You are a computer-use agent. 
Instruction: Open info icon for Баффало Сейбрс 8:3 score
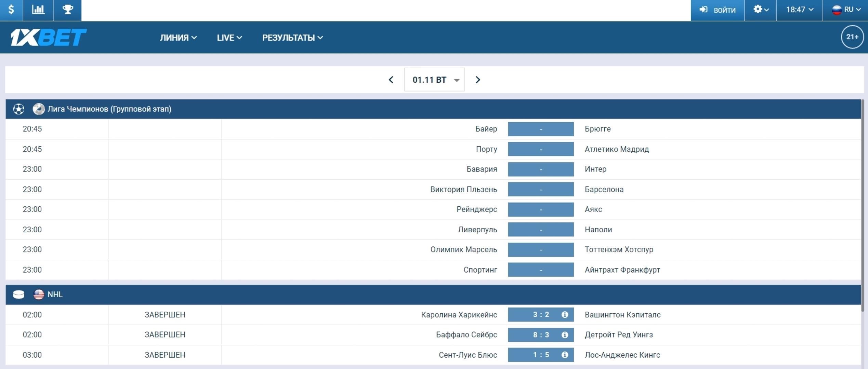coord(565,335)
